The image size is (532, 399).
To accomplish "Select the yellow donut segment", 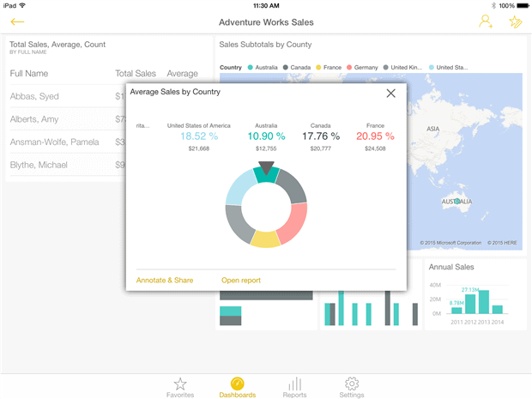I will click(265, 239).
